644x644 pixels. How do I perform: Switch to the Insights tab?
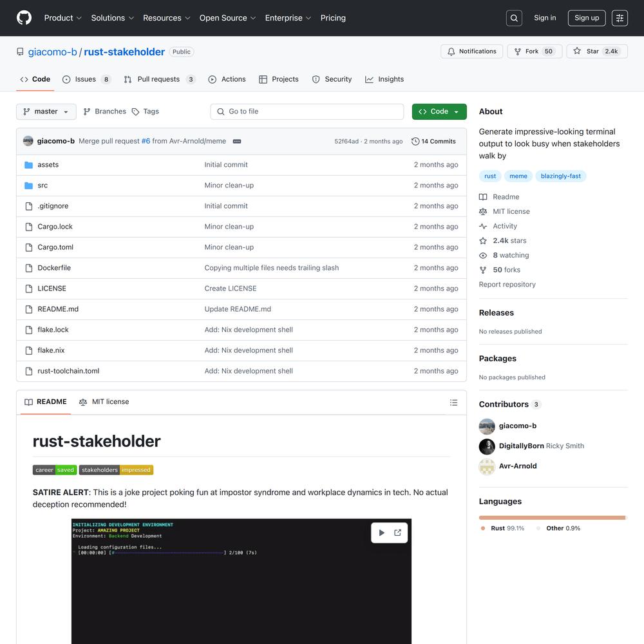coord(384,79)
